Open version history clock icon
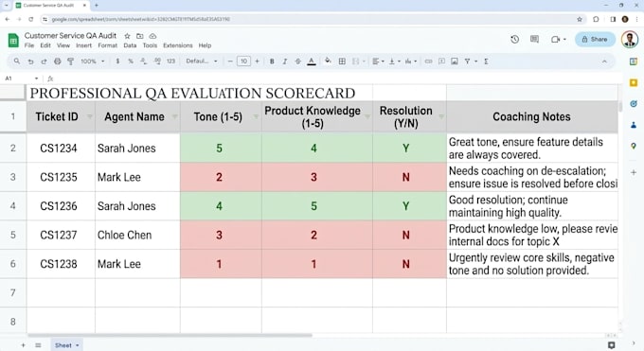The height and width of the screenshot is (351, 644). click(x=514, y=40)
